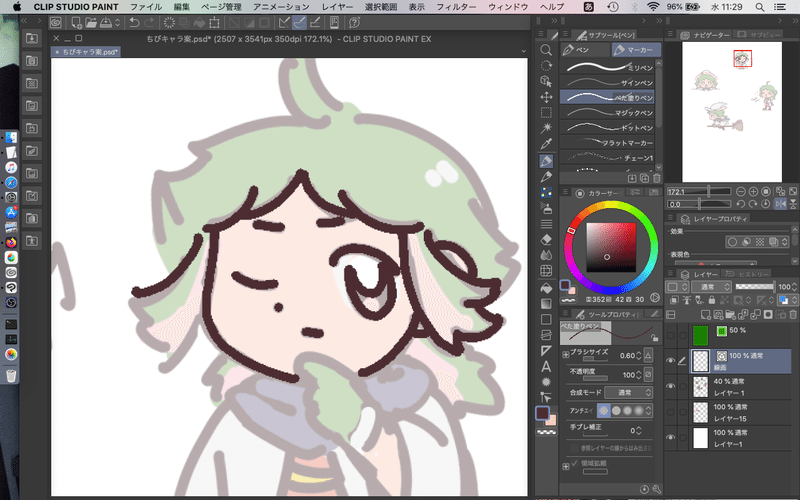The height and width of the screenshot is (500, 800).
Task: Select the Eyedropper tool
Action: (x=546, y=143)
